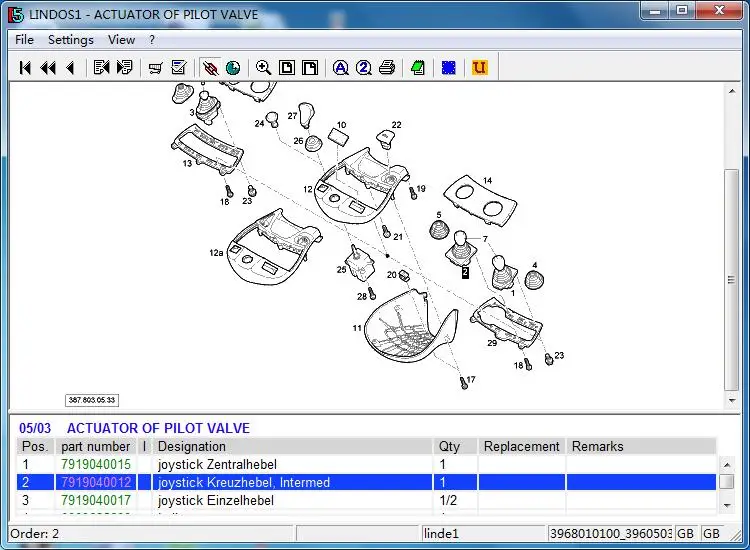Open the shopping cart icon
This screenshot has height=550, width=750.
coord(155,68)
